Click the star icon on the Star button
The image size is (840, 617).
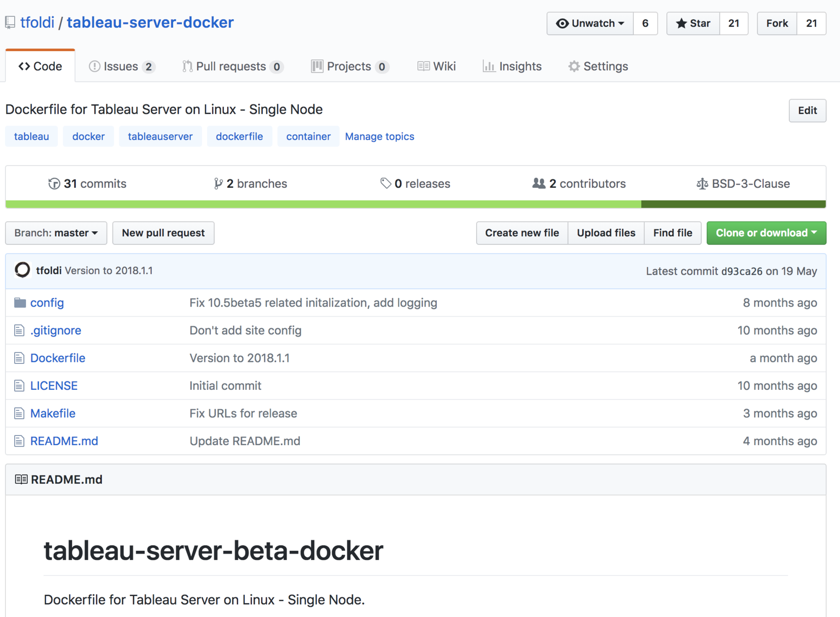click(x=681, y=23)
